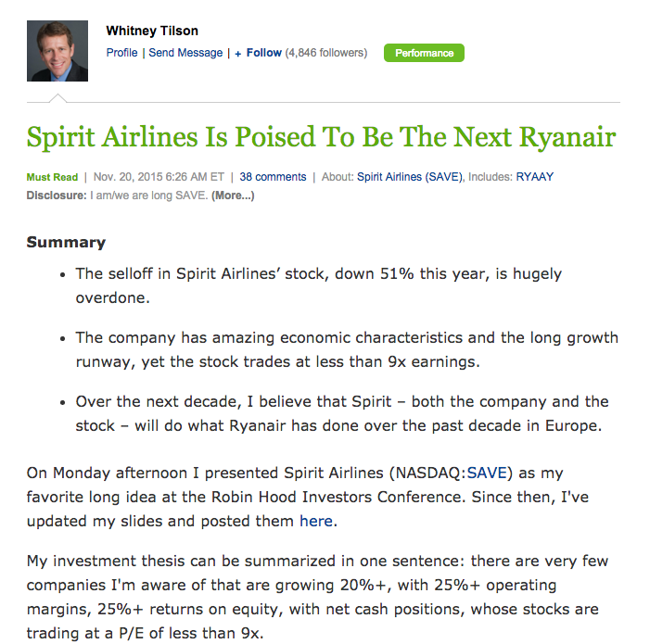The height and width of the screenshot is (644, 650).
Task: Expand the disclosure with (More...)
Action: point(233,196)
